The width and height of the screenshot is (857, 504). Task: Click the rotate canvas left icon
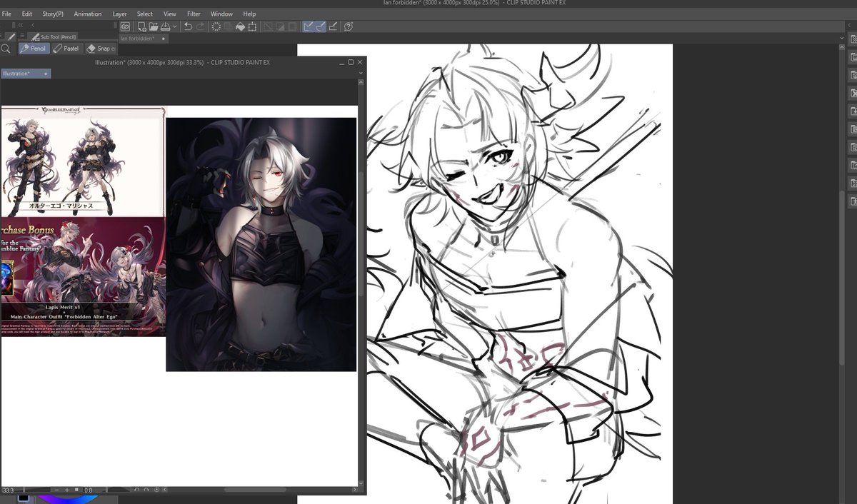136,490
